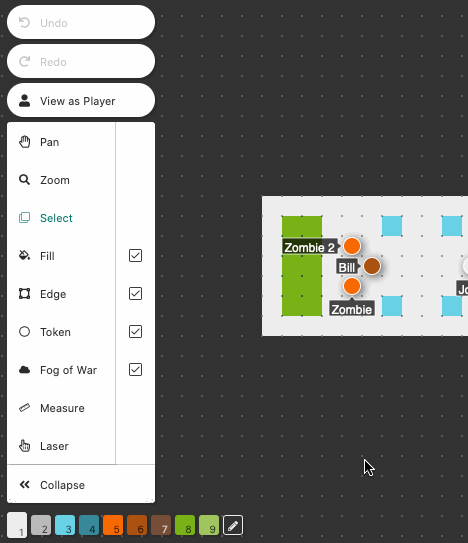Select the Token circle tool
This screenshot has height=543, width=468.
[x=61, y=332]
